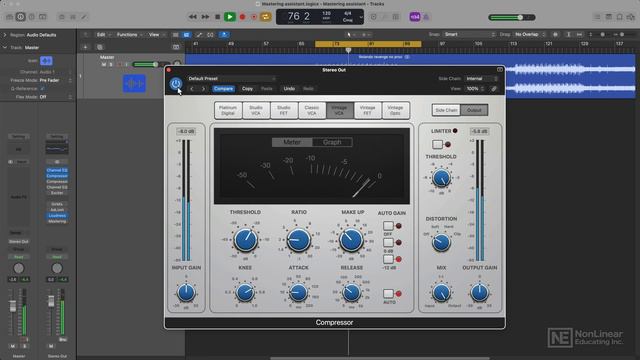Viewport: 640px width, 360px height.
Task: Toggle the Auto Gain -12 dB button
Action: 388,259
